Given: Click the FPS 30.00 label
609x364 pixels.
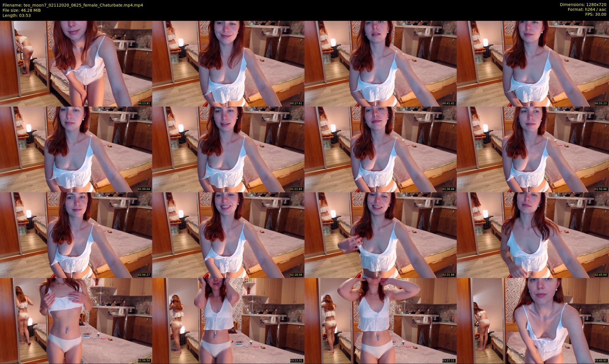Looking at the screenshot, I should [x=596, y=14].
